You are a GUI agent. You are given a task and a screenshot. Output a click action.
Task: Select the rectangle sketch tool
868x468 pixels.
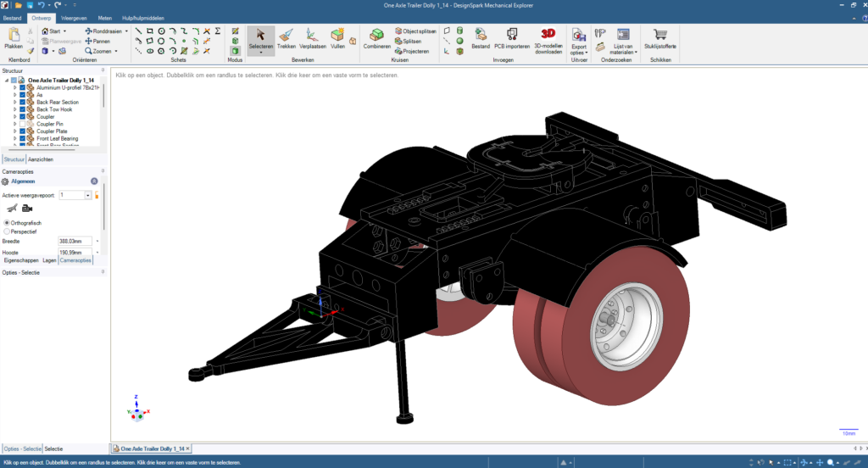click(x=149, y=31)
